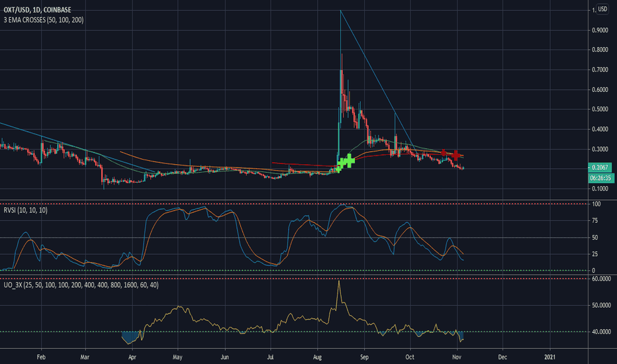Click the Oct label on the time axis
Screen dimensions: 617x364
coord(410,357)
